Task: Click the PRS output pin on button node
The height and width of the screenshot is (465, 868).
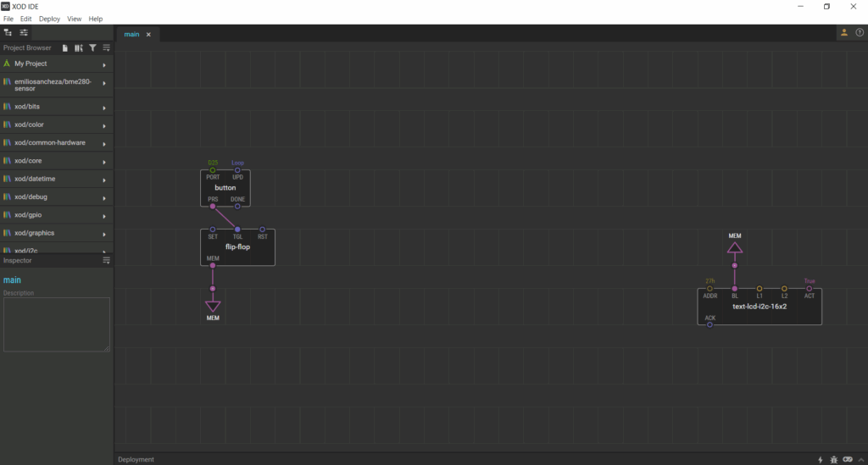Action: click(x=213, y=206)
